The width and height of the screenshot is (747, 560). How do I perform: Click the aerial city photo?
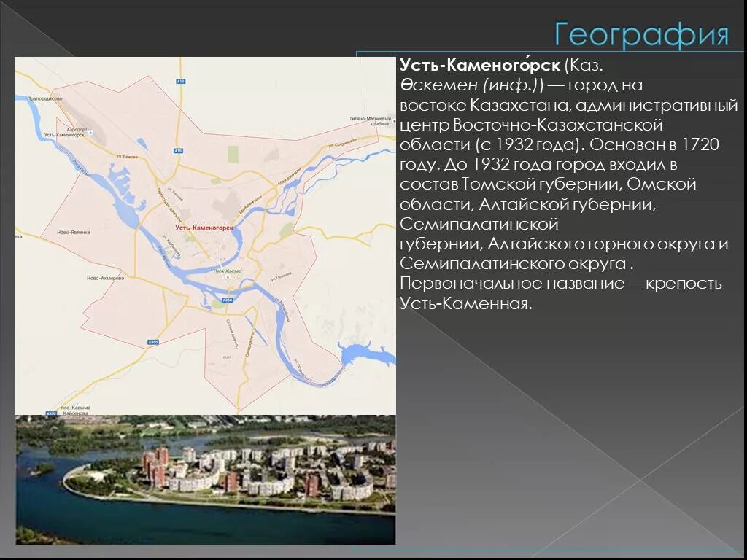tap(205, 480)
